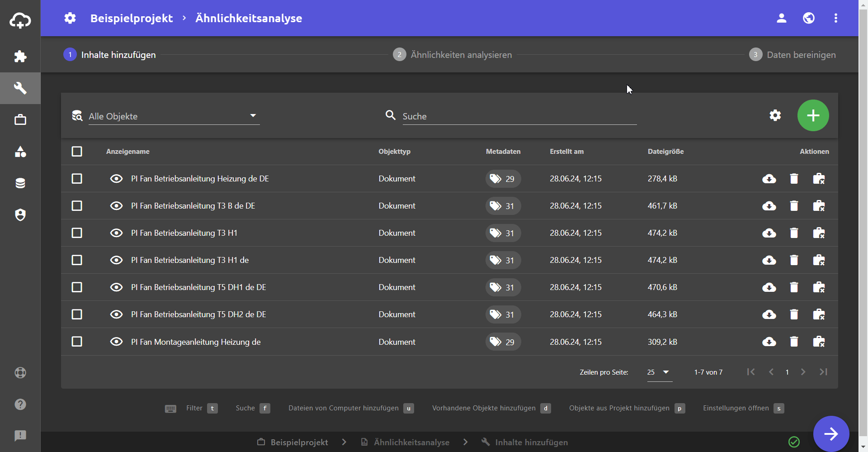Proceed with the blue arrow next button
The image size is (868, 452).
[x=831, y=434]
